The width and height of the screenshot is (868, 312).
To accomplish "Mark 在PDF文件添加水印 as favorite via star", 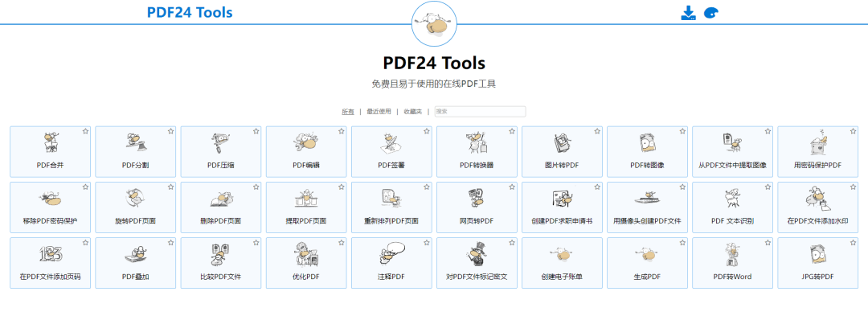I will [853, 187].
